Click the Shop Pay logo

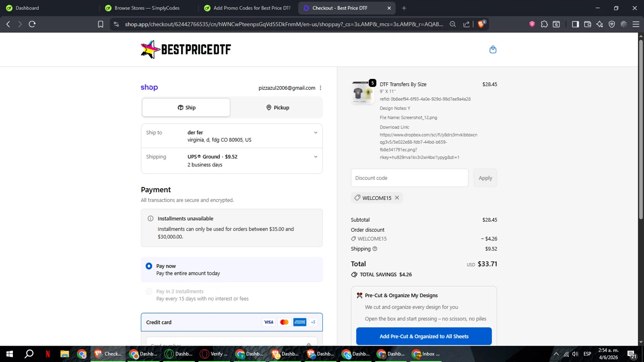(149, 87)
